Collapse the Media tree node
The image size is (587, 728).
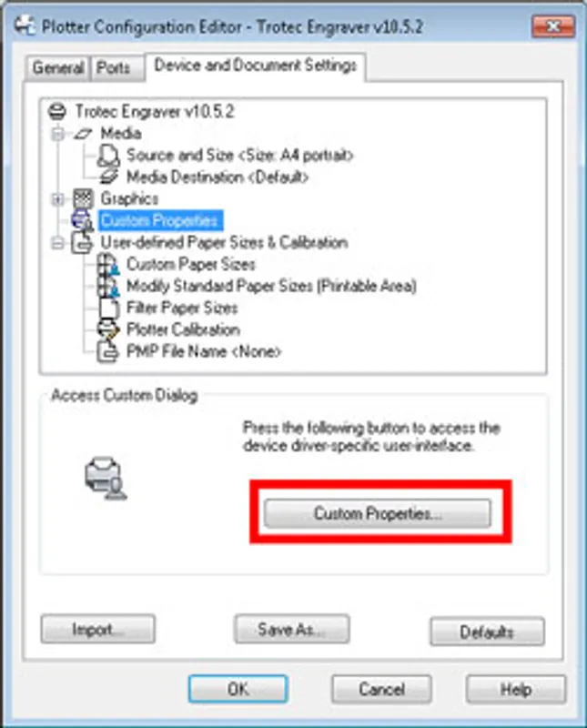pyautogui.click(x=58, y=134)
